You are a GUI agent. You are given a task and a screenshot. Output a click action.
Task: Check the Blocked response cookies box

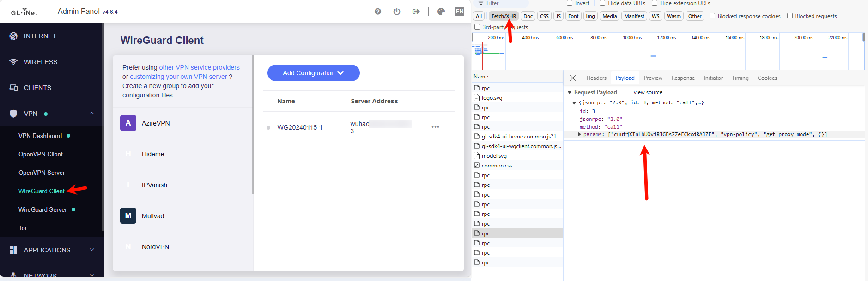click(x=712, y=16)
